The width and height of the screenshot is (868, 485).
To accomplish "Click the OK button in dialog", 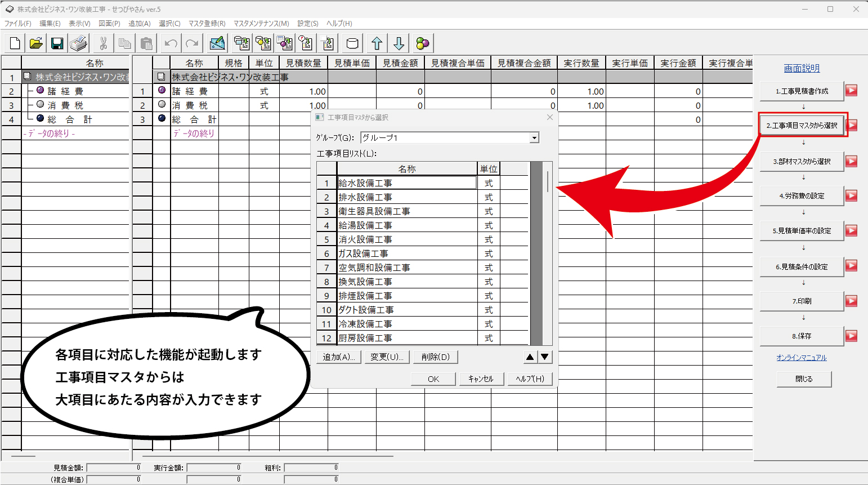I will pyautogui.click(x=433, y=379).
